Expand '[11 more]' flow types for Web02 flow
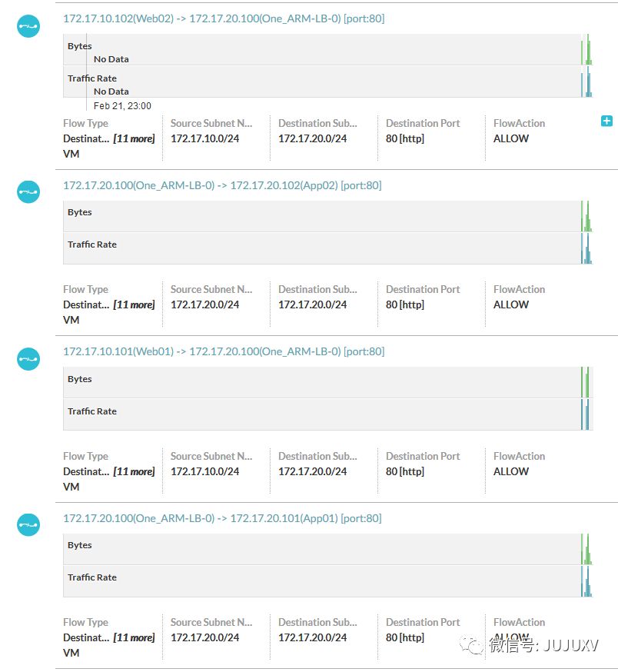Screen dimensions: 618x672 click(x=134, y=138)
